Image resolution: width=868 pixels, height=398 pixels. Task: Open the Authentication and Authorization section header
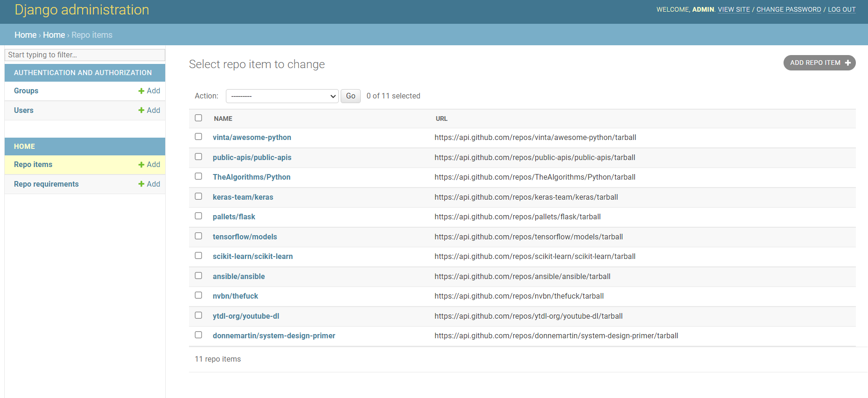[x=83, y=73]
